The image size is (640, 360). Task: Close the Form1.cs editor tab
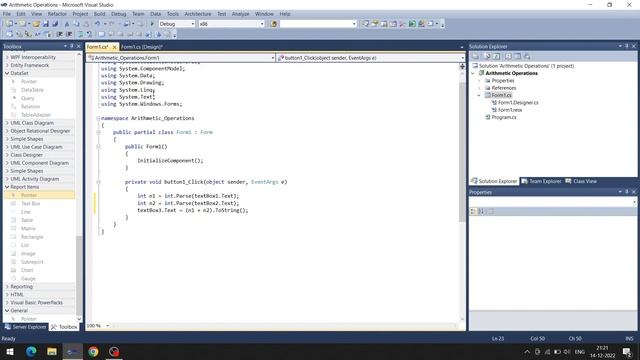(114, 47)
